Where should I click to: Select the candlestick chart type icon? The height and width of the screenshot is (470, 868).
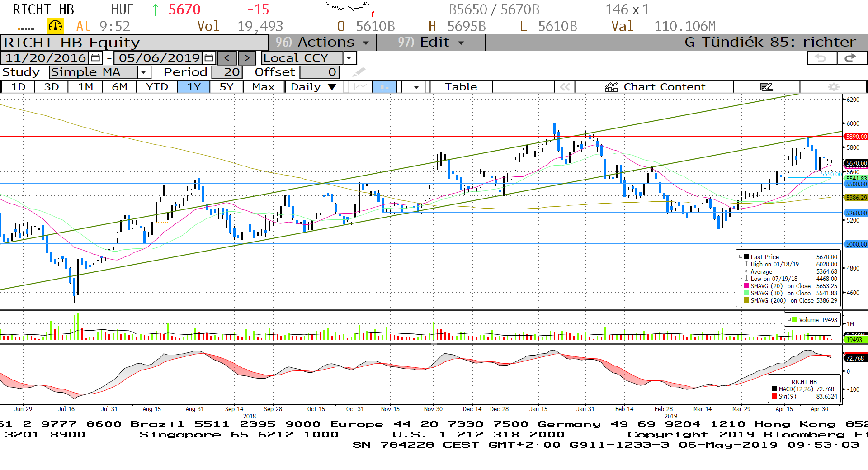pyautogui.click(x=385, y=87)
